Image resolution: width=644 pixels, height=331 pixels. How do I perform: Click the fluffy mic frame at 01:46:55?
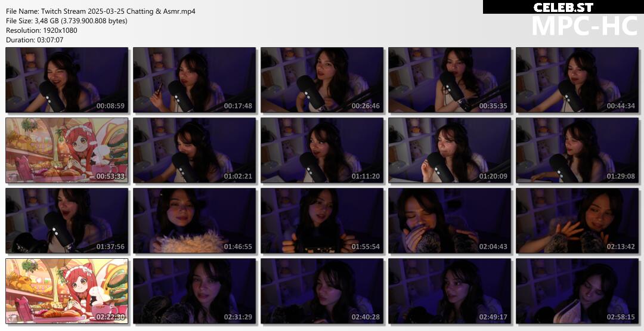point(194,221)
